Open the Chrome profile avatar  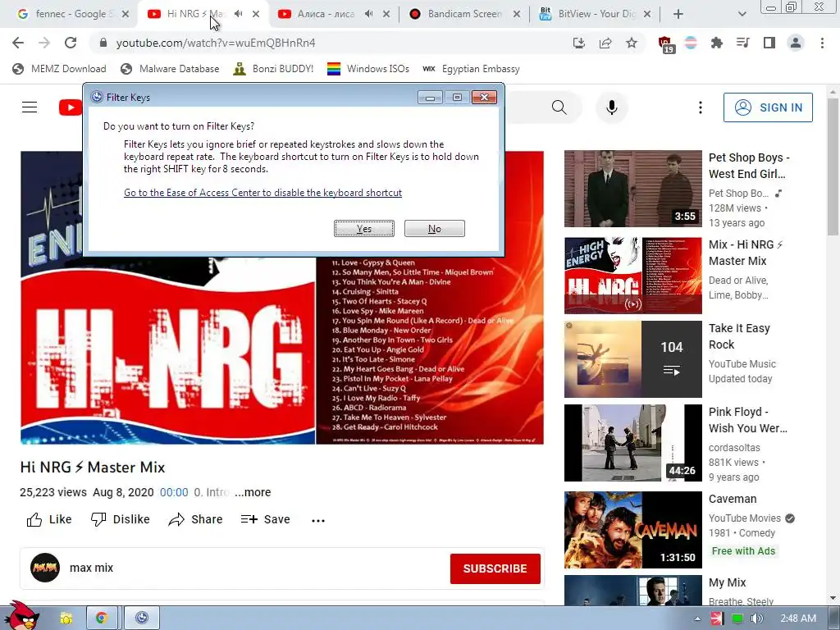click(x=796, y=43)
